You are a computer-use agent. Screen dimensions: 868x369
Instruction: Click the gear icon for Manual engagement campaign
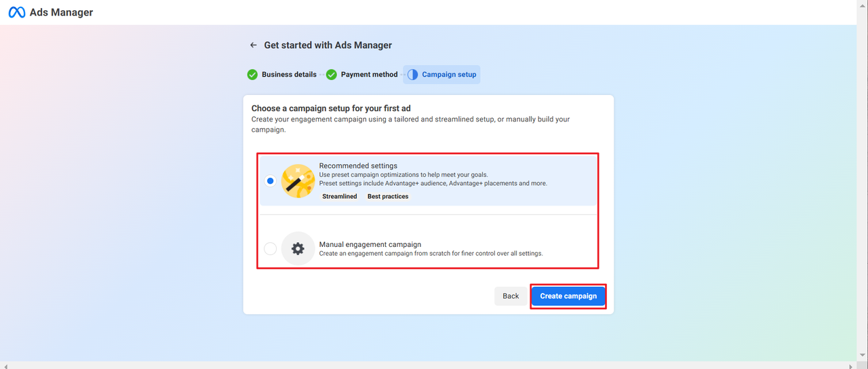click(298, 249)
